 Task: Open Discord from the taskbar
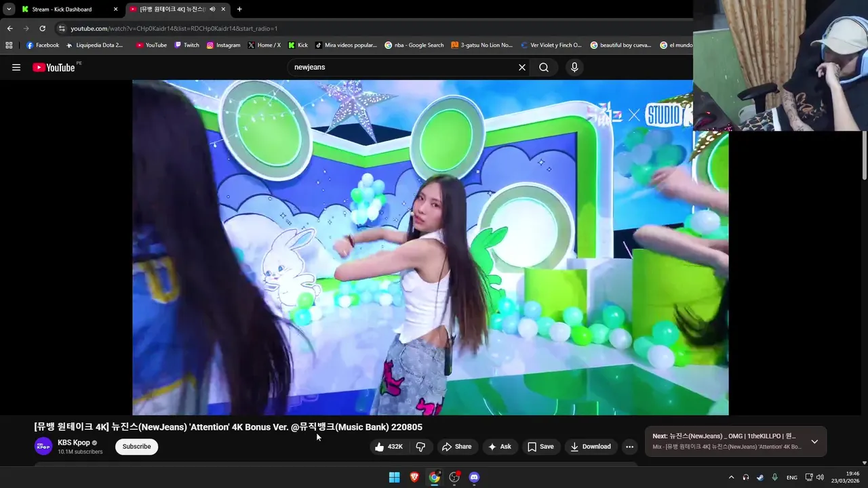(x=474, y=477)
